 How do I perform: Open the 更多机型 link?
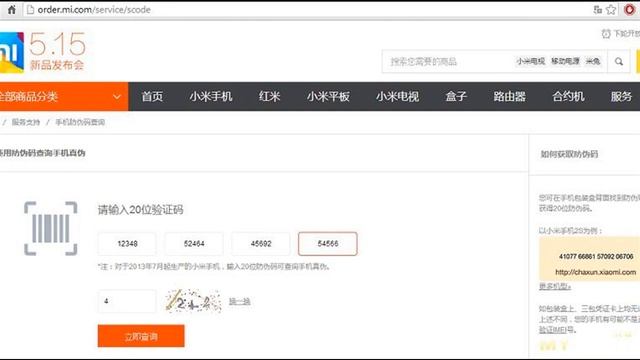pyautogui.click(x=555, y=287)
